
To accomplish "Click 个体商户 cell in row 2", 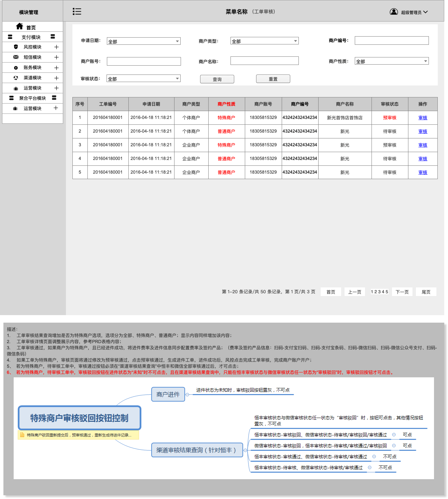I will pos(191,131).
